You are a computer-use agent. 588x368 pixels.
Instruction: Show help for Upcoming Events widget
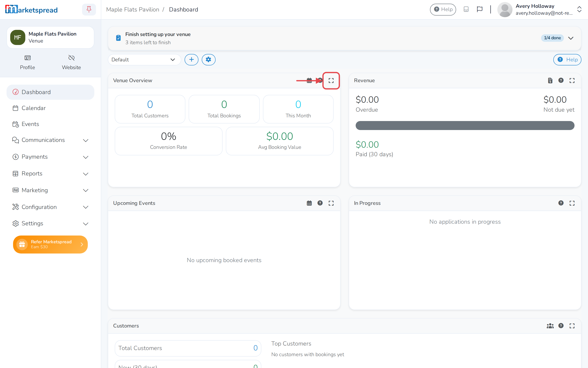[320, 203]
